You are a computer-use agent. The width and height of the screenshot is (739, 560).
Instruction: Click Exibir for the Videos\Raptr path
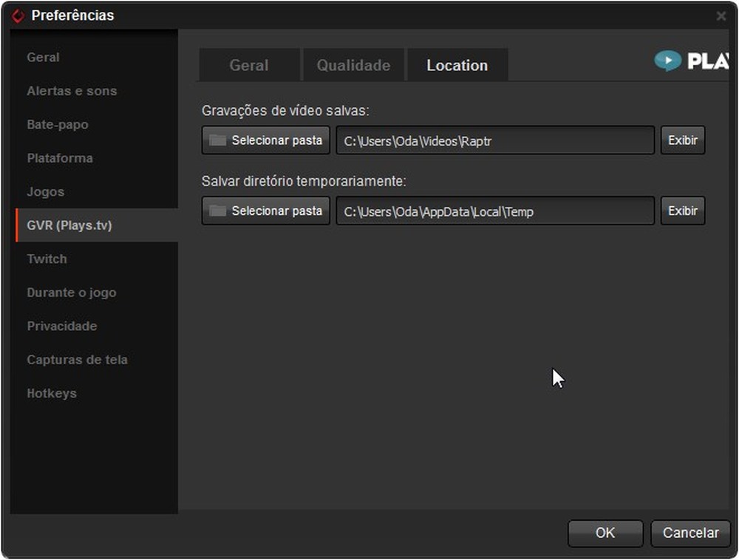point(683,140)
